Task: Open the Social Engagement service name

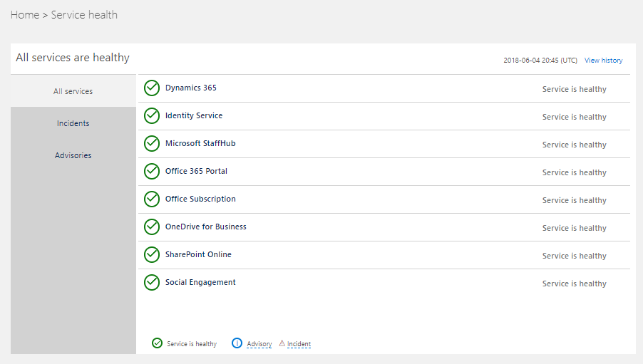Action: point(200,282)
